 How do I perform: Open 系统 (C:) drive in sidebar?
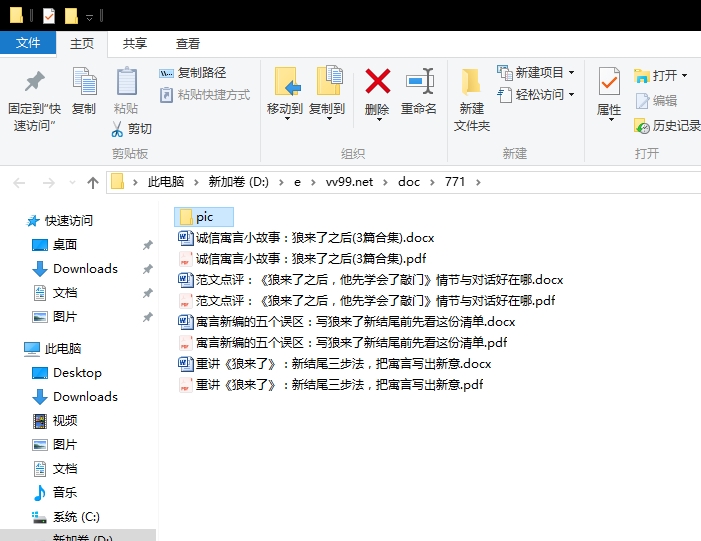[66, 517]
